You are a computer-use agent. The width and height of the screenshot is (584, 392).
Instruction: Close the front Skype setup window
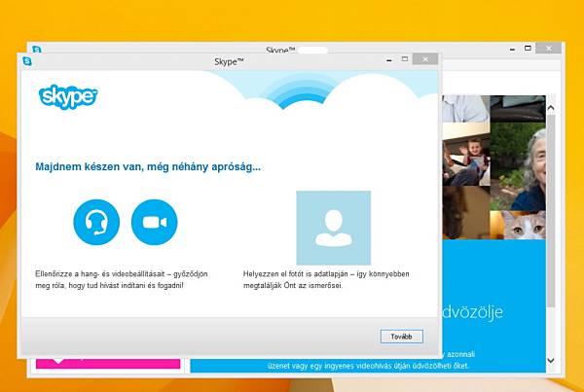425,58
